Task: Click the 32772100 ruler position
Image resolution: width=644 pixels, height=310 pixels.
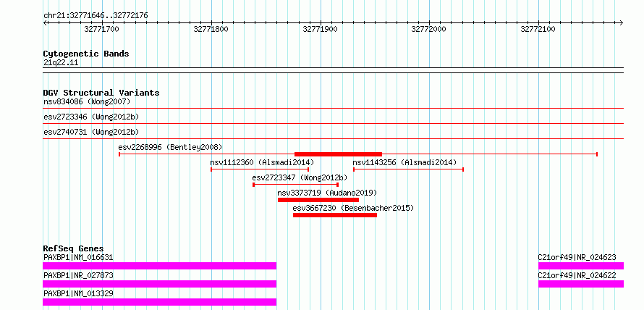Action: [x=538, y=29]
